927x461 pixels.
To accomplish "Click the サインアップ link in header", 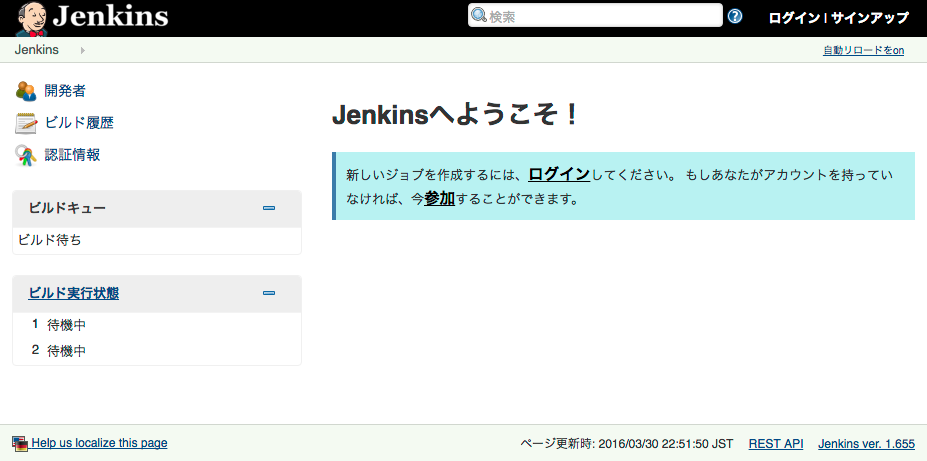I will 870,18.
